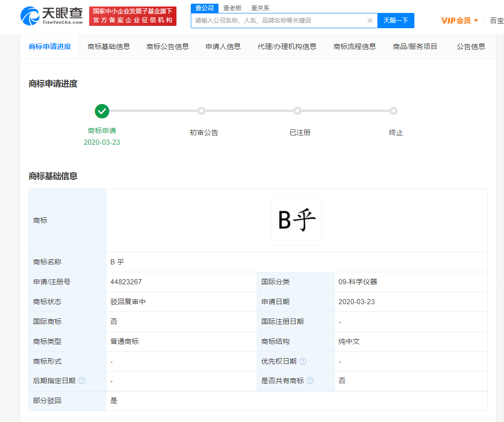Open the B乎 trademark image
The image size is (504, 422).
tap(297, 220)
